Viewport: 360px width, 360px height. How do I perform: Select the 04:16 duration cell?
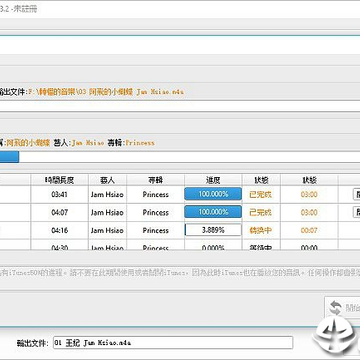click(x=60, y=230)
